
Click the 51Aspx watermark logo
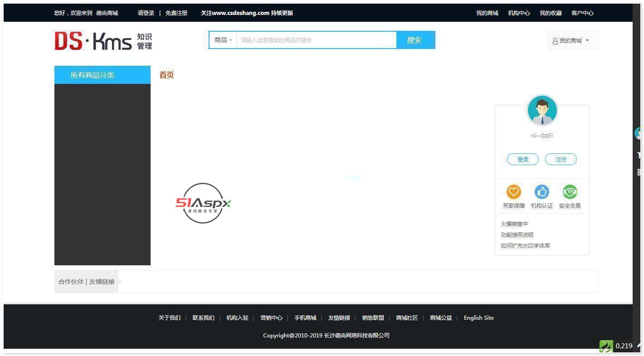(203, 203)
